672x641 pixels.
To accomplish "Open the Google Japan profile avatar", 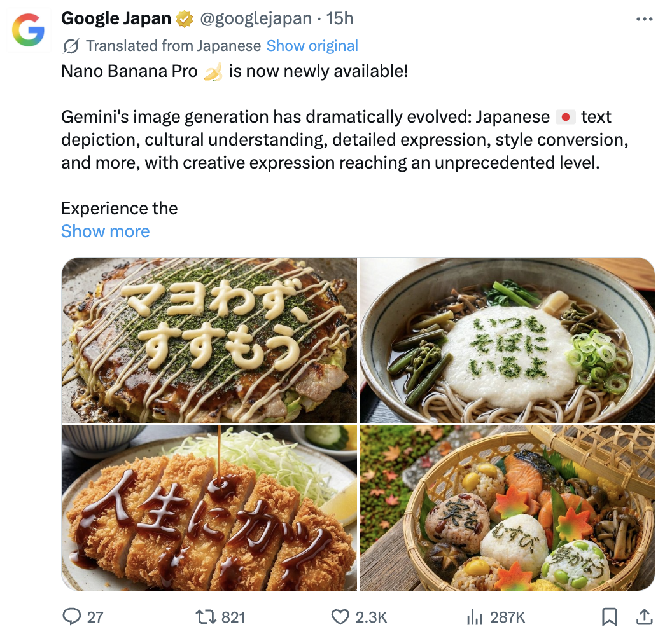I will pos(29,30).
